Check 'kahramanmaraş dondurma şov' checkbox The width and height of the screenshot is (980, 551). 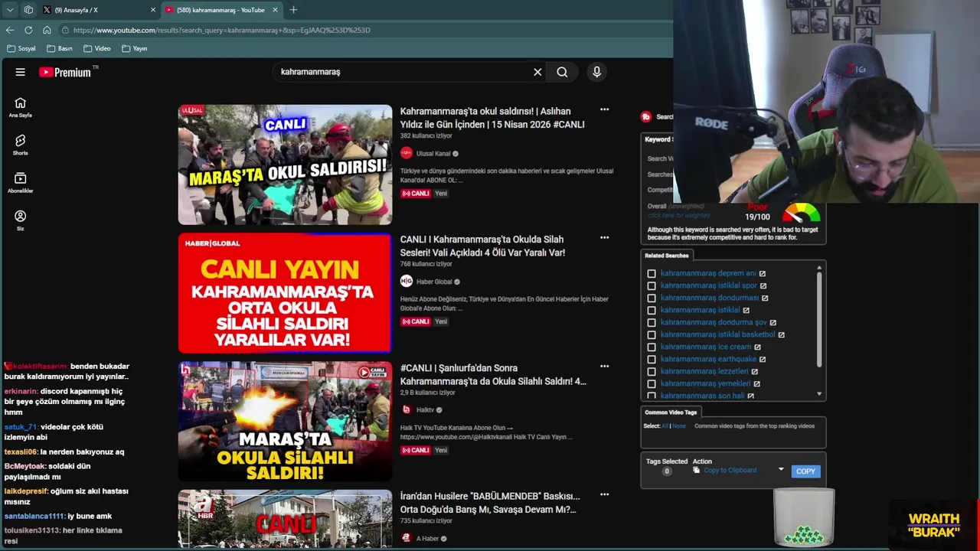tap(652, 322)
